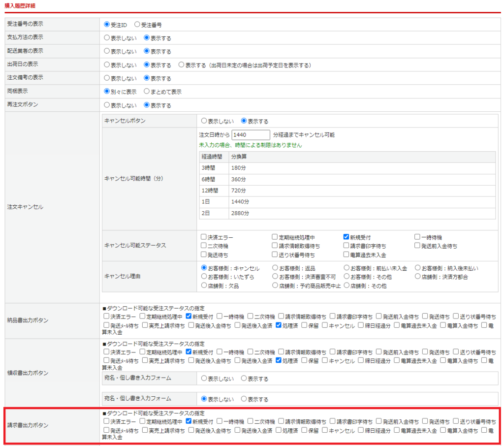Viewport: 504px width, 446px height.
Task: Set 支払方法の表示 to 表示しない
Action: click(107, 38)
